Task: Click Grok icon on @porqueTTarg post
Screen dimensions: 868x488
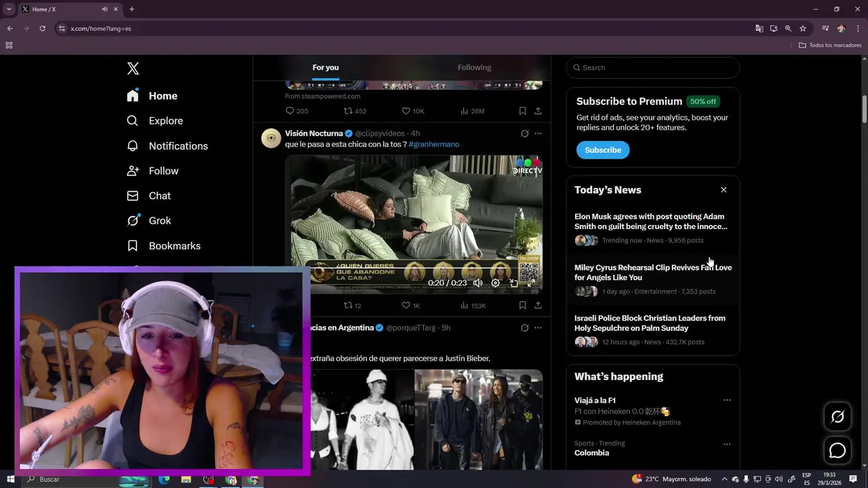Action: click(524, 328)
